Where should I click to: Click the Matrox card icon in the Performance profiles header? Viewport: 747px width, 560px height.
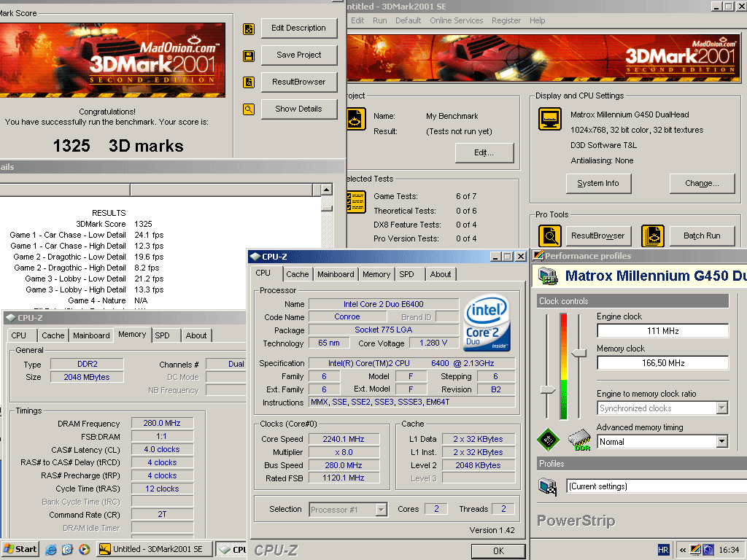(x=548, y=276)
